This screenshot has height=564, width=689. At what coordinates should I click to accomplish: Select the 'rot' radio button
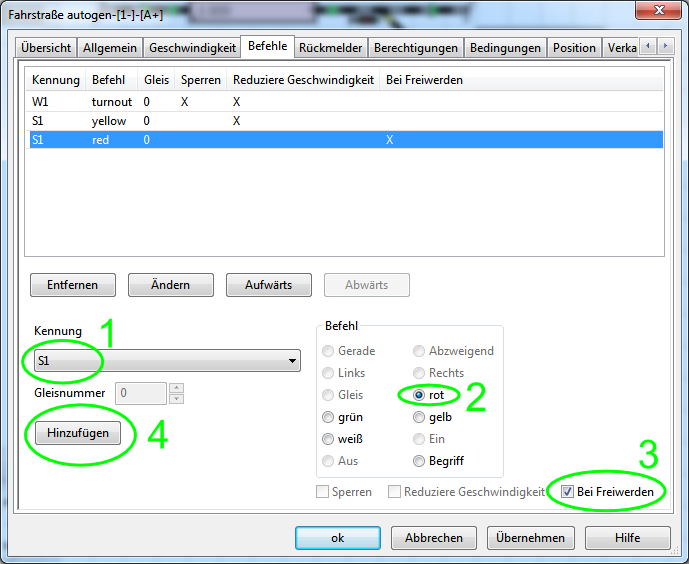[x=420, y=395]
